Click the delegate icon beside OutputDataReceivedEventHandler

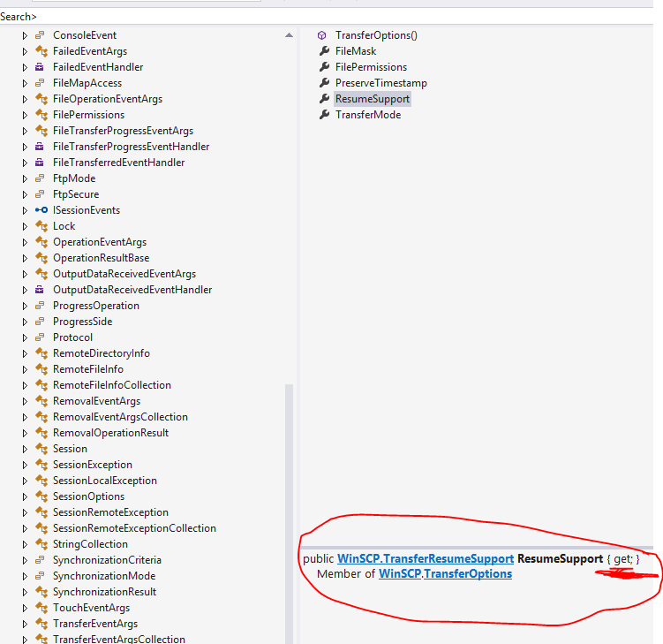41,290
